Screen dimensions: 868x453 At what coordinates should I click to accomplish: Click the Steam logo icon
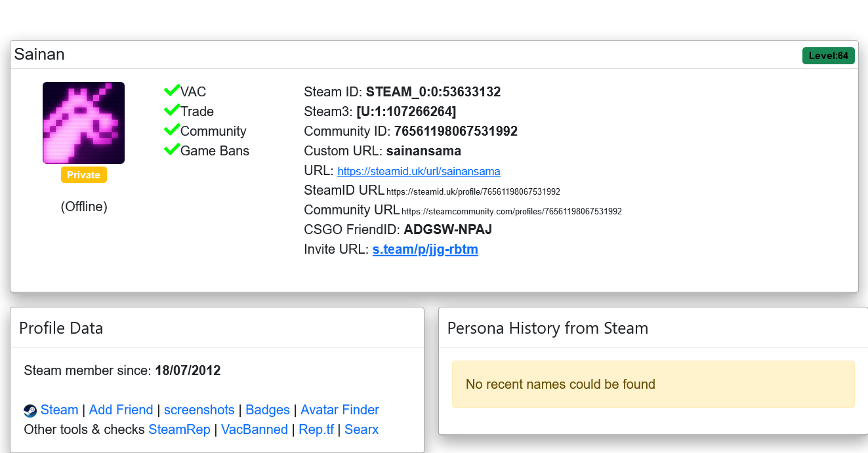(x=30, y=410)
